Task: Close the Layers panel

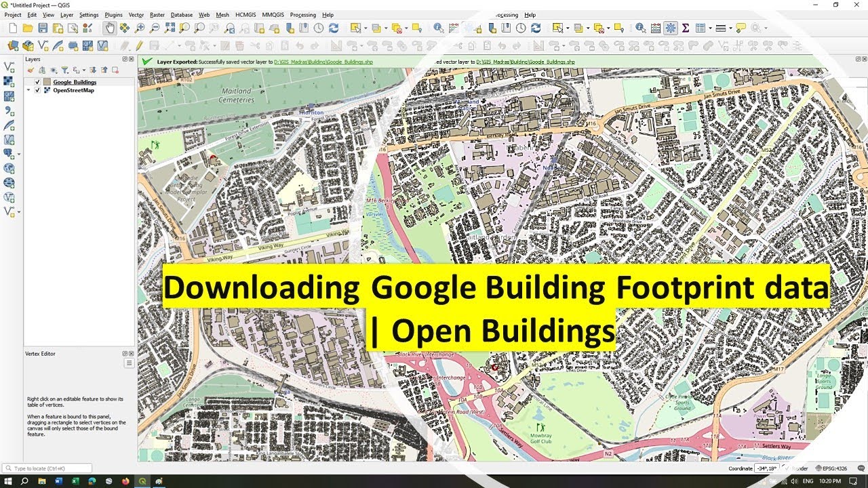Action: [x=132, y=59]
